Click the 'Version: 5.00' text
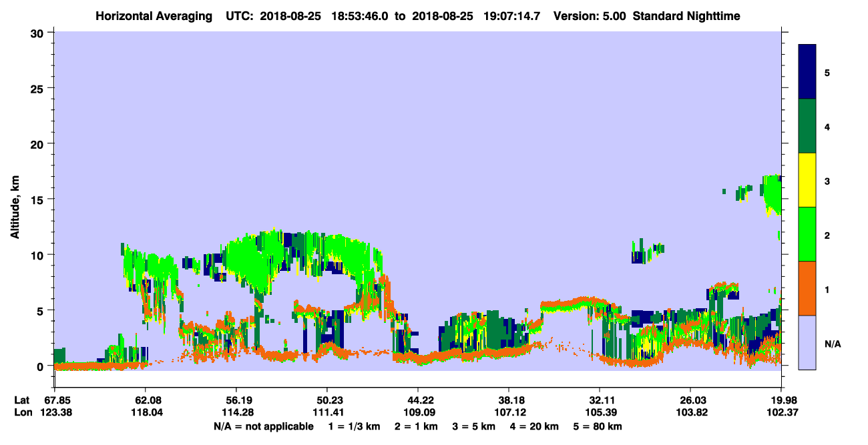This screenshot has height=445, width=868. (x=590, y=15)
